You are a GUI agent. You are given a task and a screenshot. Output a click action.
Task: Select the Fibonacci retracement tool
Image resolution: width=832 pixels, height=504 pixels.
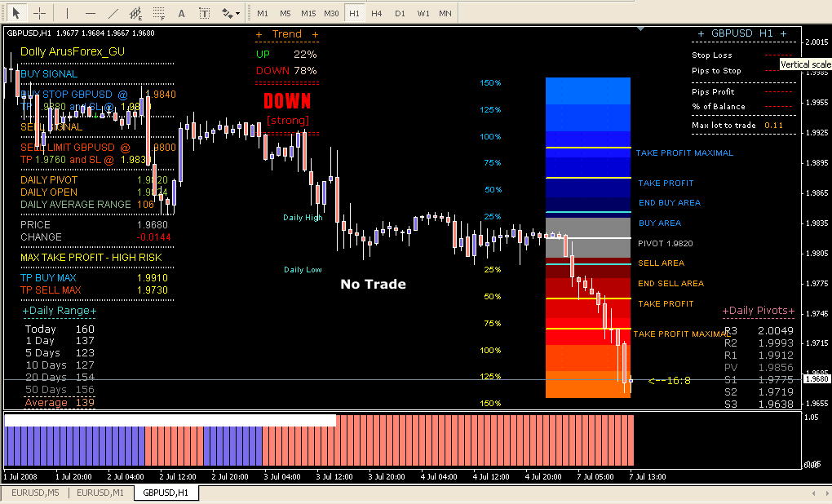point(159,13)
